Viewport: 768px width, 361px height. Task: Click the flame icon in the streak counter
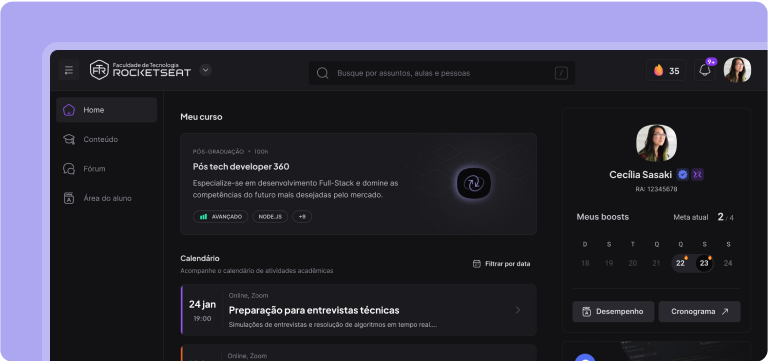coord(658,71)
